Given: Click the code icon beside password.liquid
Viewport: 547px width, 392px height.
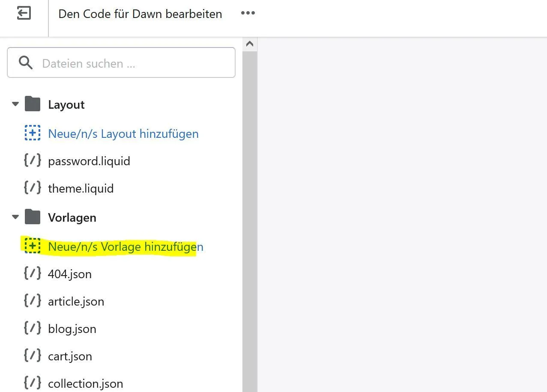Looking at the screenshot, I should [33, 160].
